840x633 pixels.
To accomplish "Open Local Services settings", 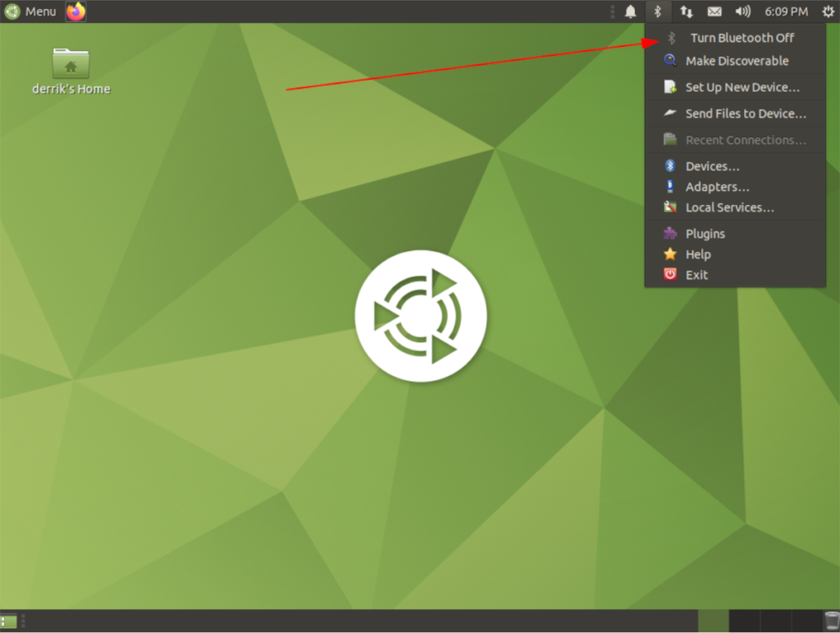I will coord(729,207).
